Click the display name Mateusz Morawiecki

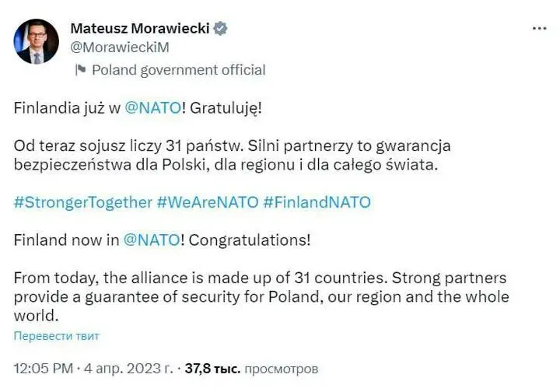click(x=140, y=29)
